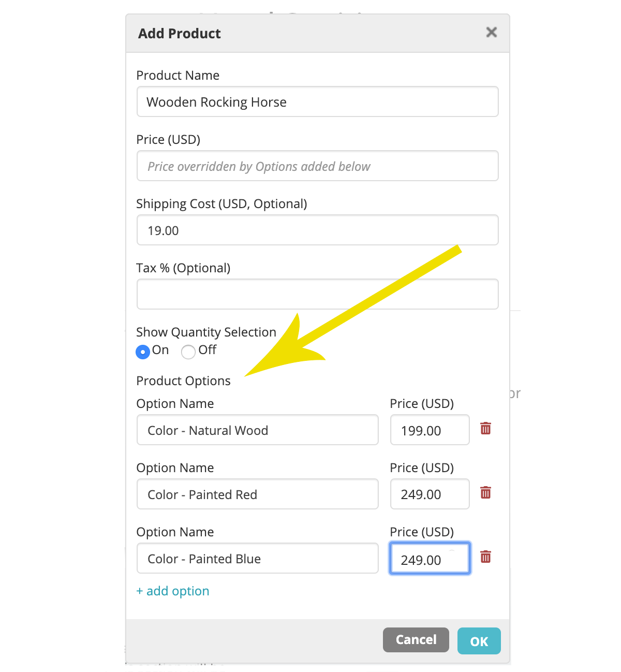Close the Add Product dialog with X
621x672 pixels.
[x=492, y=33]
